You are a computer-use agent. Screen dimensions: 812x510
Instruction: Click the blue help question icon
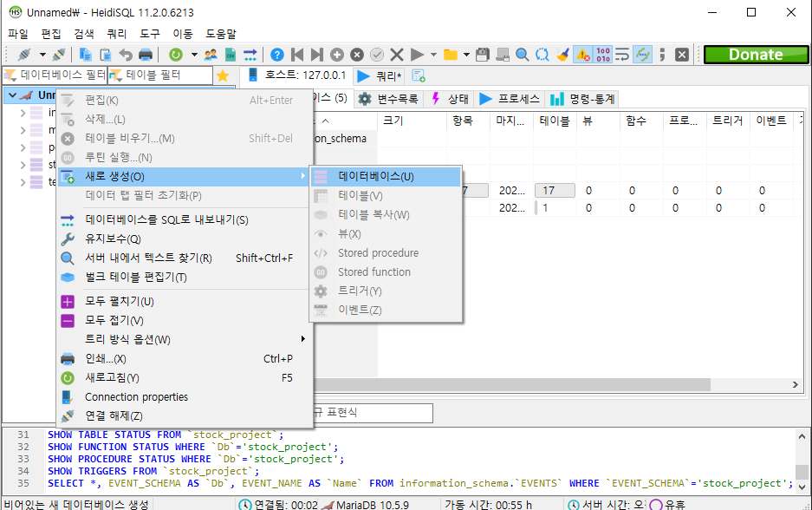click(x=277, y=55)
